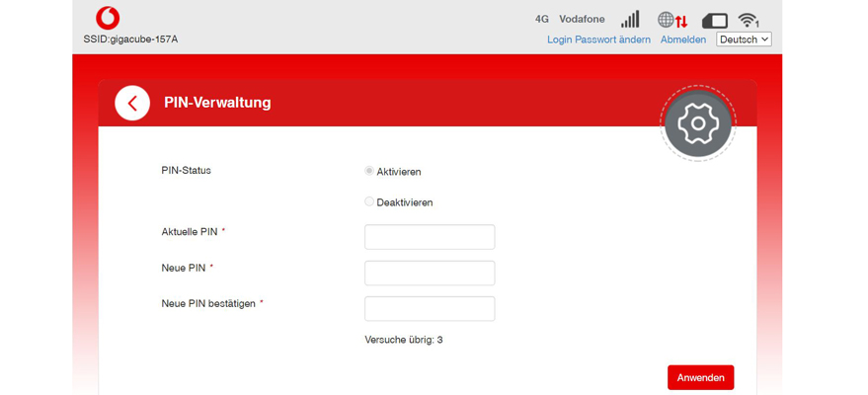Click the battery status icon
The height and width of the screenshot is (395, 868).
pyautogui.click(x=714, y=20)
